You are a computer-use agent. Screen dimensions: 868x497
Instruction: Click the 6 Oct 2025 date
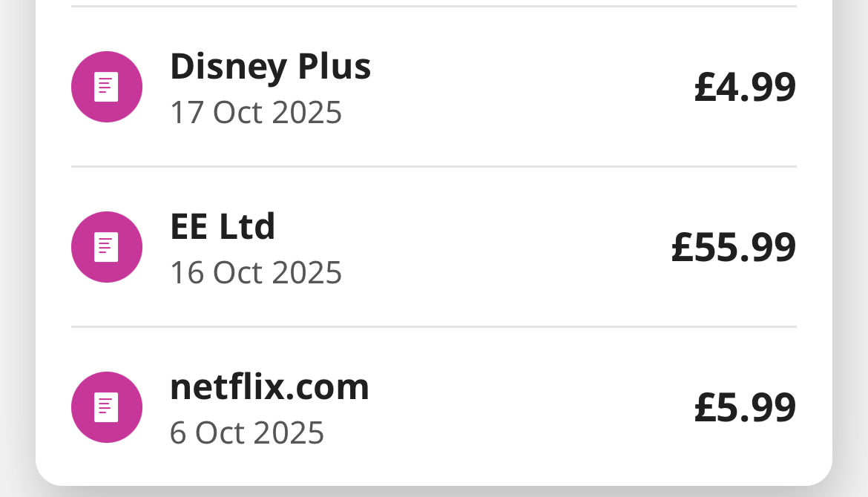coord(247,433)
